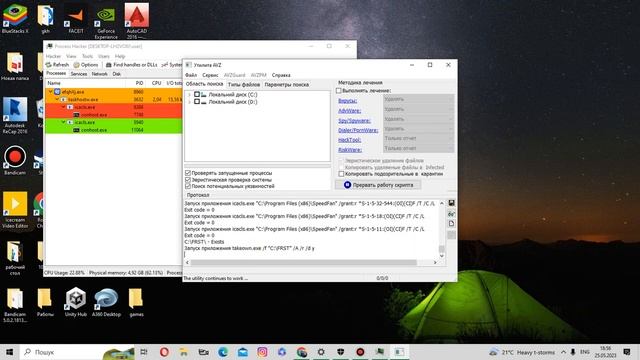Image resolution: width=640 pixels, height=360 pixels.
Task: Open RiskWare action dropdown
Action: point(418,148)
